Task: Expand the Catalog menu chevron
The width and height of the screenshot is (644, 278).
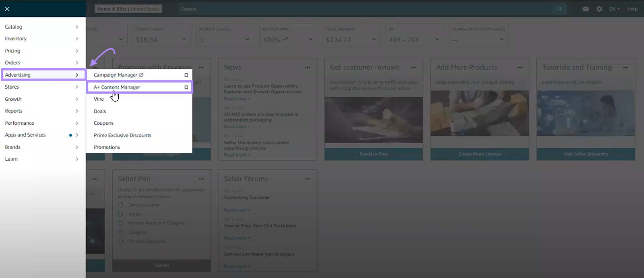Action: tap(77, 27)
